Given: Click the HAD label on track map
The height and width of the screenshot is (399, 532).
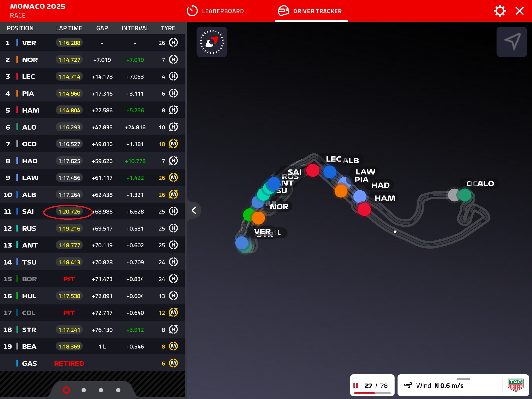Looking at the screenshot, I should (381, 185).
